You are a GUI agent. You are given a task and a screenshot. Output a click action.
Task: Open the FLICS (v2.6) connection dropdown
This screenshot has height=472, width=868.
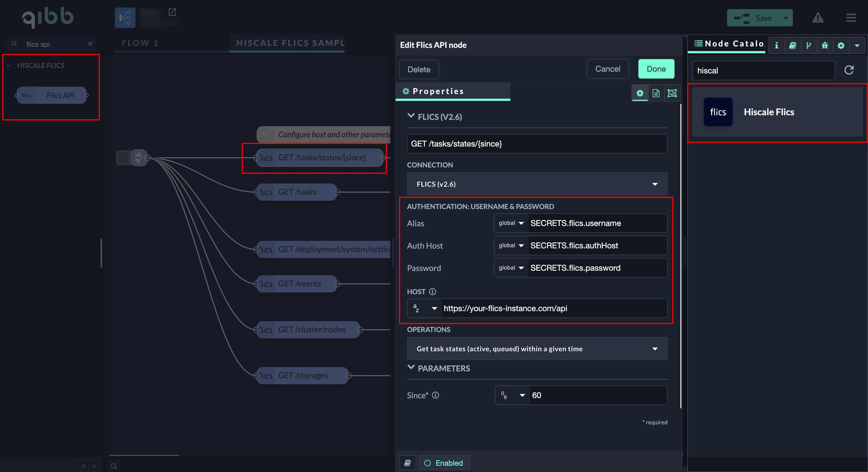click(x=537, y=184)
